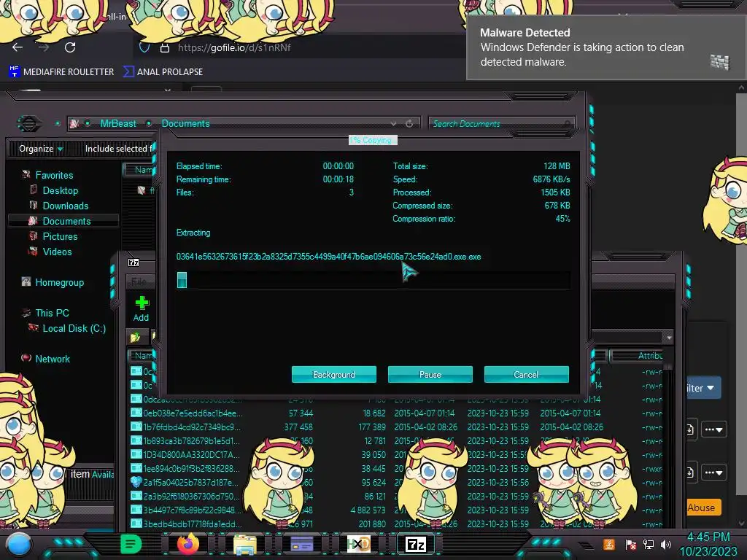Open Desktop in the Favorites list
This screenshot has width=747, height=560.
tap(61, 190)
